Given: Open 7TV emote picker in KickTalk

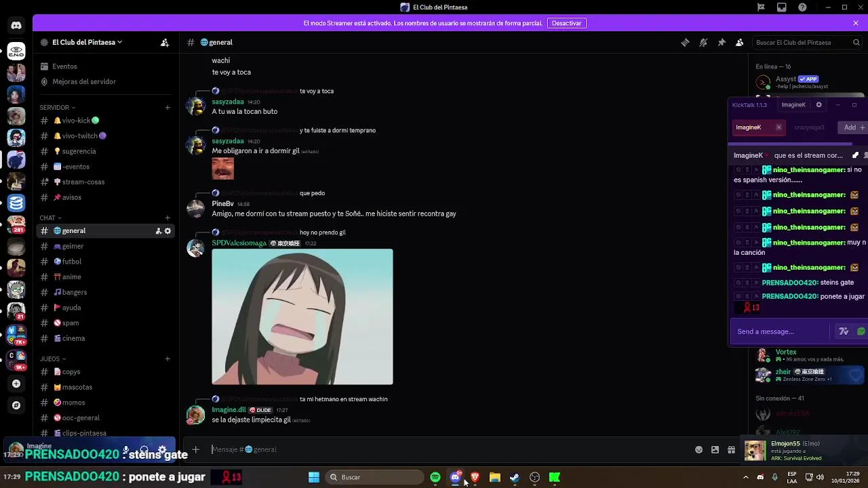Looking at the screenshot, I should coord(844,331).
